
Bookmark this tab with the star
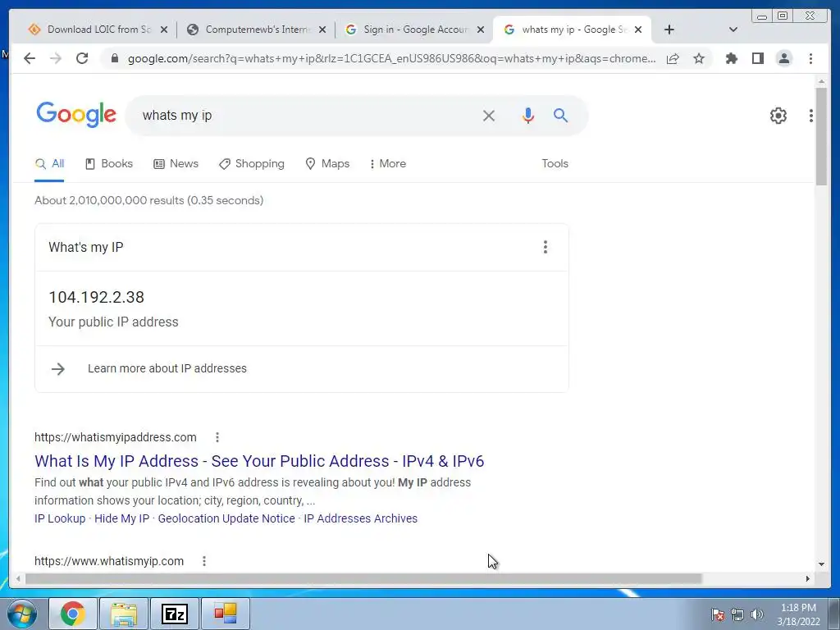699,58
